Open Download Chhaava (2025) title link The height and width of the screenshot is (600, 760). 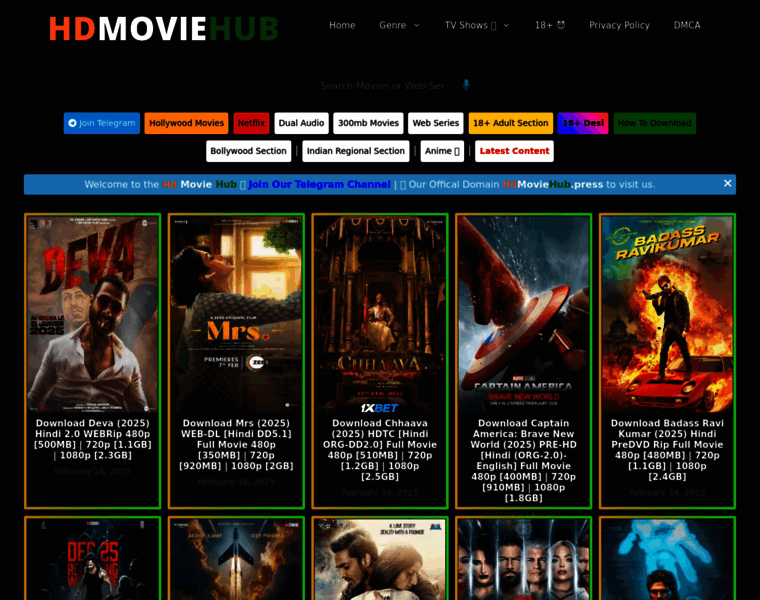click(380, 450)
